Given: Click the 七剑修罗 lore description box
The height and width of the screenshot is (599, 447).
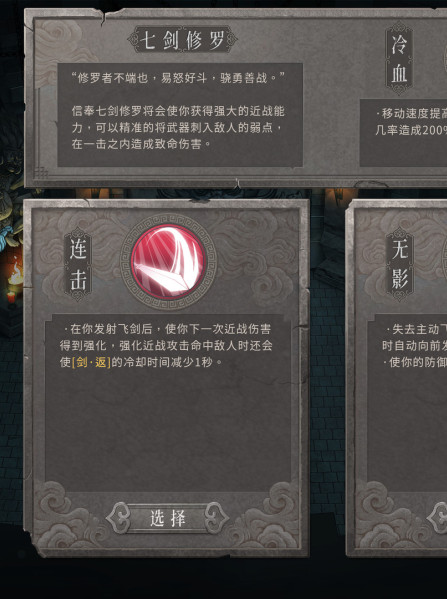Looking at the screenshot, I should click(180, 115).
